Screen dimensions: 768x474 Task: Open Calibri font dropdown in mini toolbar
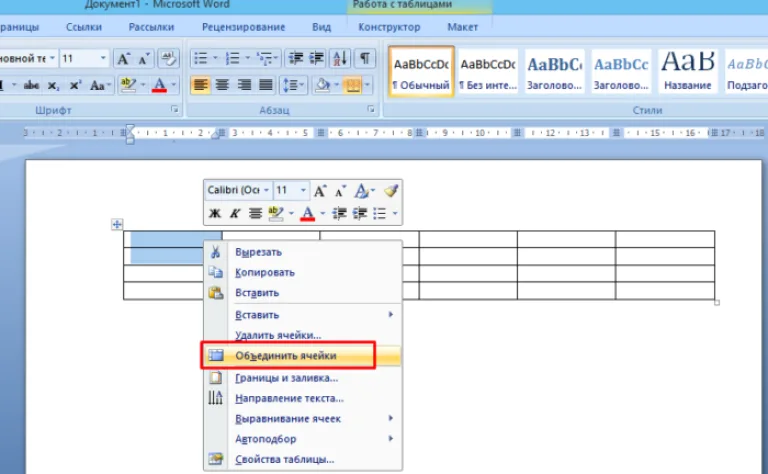[x=266, y=190]
